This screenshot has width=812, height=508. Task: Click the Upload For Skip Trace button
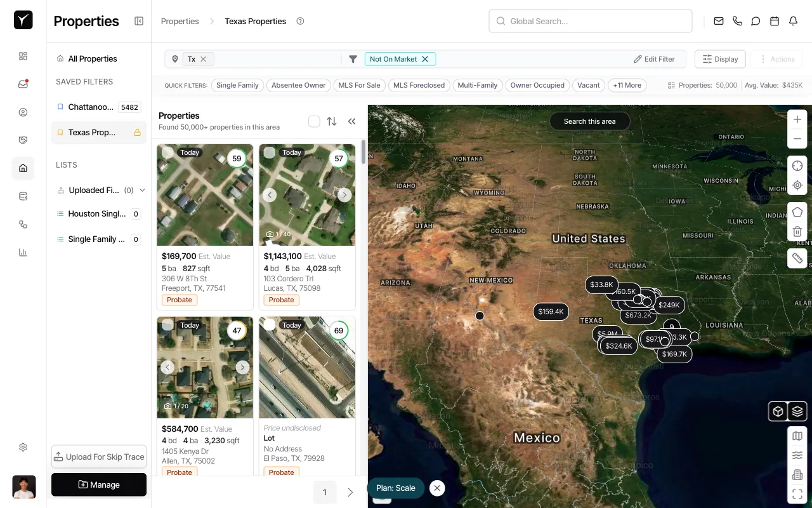[99, 457]
